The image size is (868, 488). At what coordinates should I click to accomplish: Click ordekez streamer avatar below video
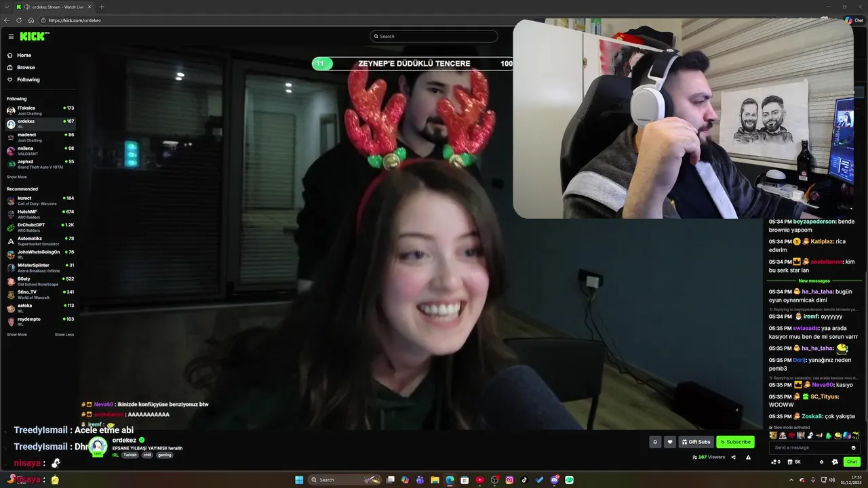[x=98, y=446]
